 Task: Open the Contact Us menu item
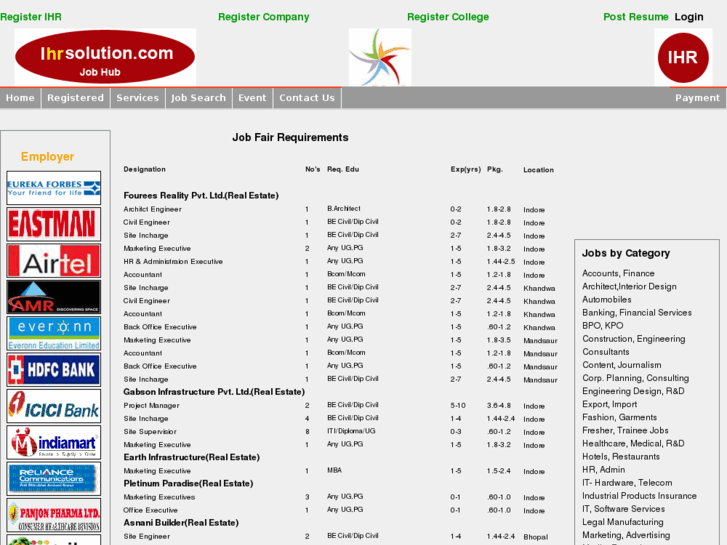[x=307, y=98]
